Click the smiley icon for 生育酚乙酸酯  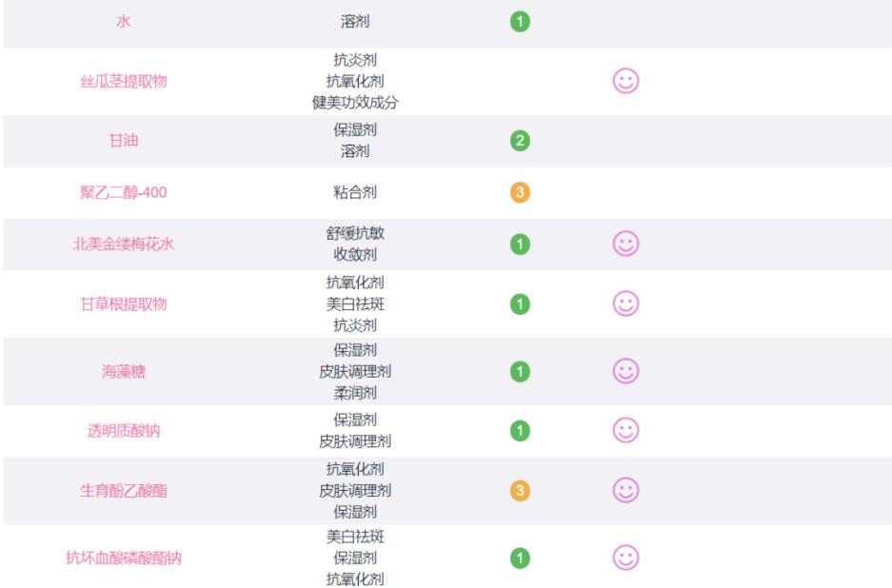point(624,490)
